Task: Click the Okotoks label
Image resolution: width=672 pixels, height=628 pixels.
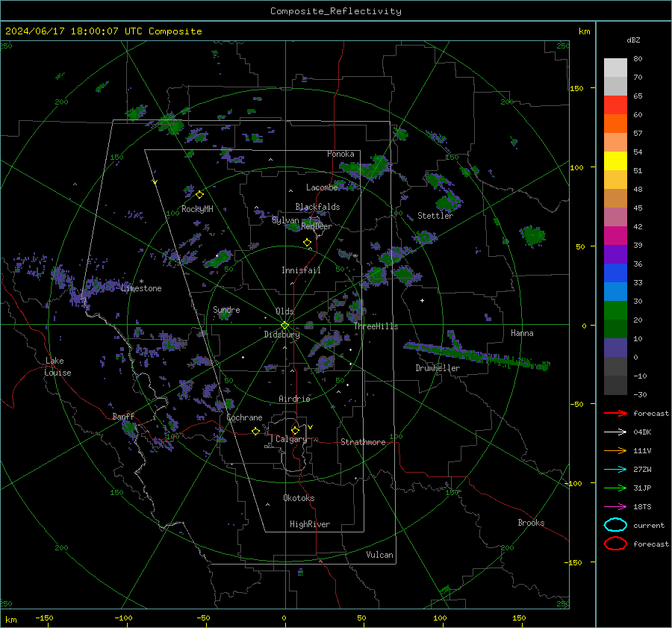Action: pos(299,498)
